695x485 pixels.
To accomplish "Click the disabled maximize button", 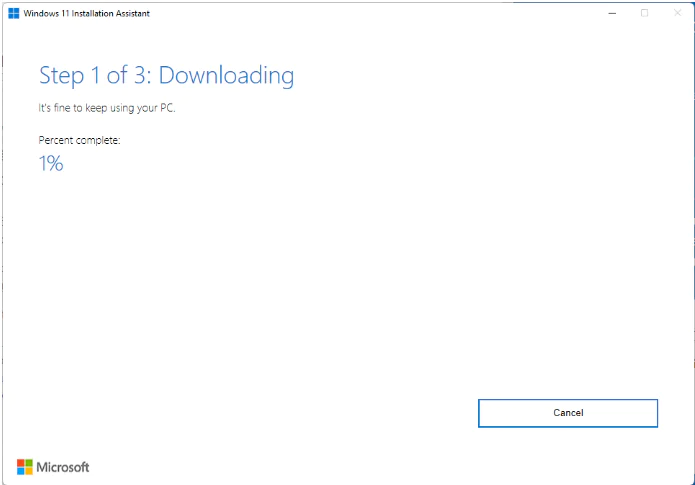I will [x=644, y=13].
